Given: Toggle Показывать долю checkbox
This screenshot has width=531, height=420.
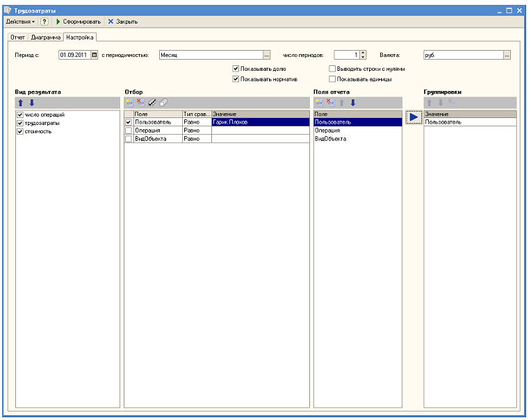Looking at the screenshot, I should tap(236, 69).
